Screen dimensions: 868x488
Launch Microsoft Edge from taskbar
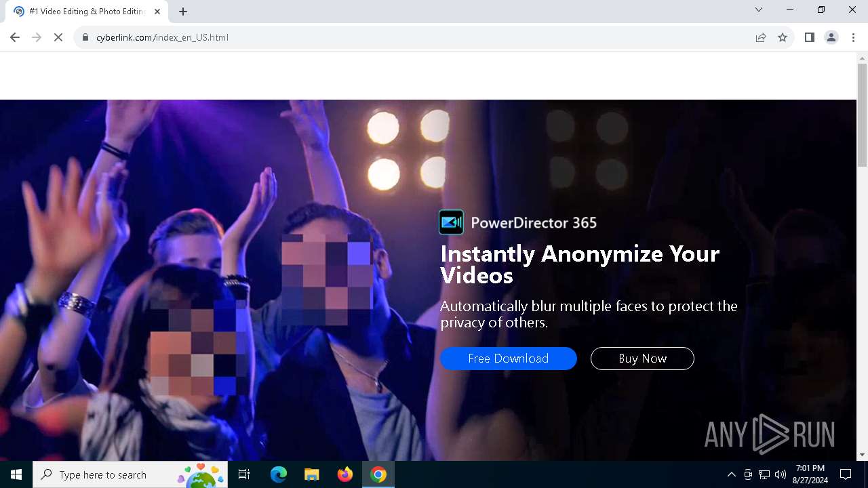pos(279,474)
